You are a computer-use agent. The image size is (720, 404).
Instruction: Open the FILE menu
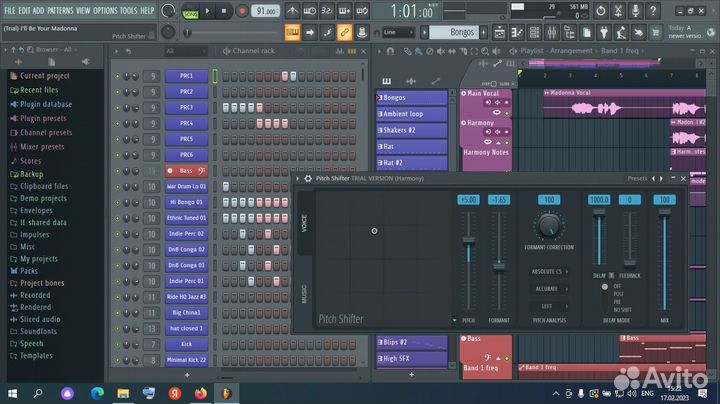point(10,10)
